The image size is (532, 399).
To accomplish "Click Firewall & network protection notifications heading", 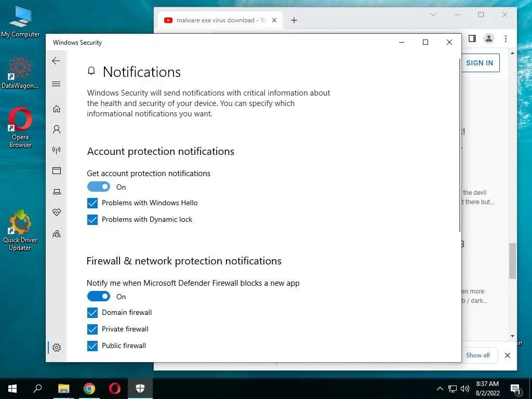I will (184, 261).
